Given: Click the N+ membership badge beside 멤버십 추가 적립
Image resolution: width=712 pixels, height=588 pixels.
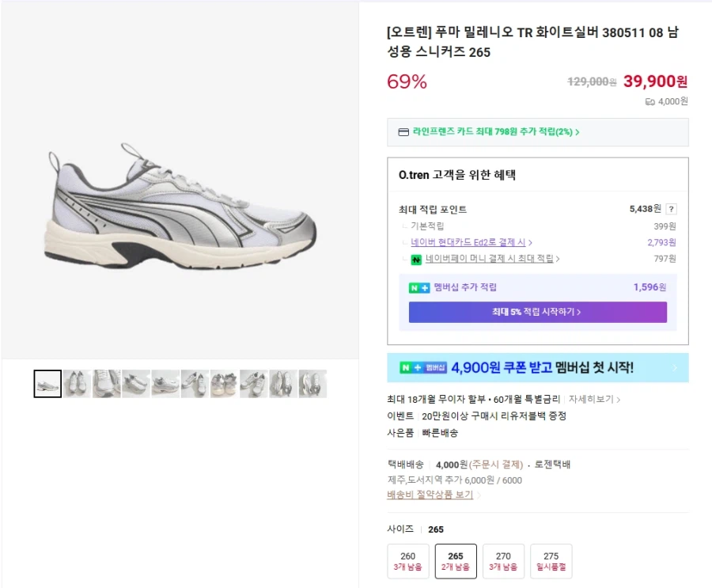Looking at the screenshot, I should (x=418, y=287).
